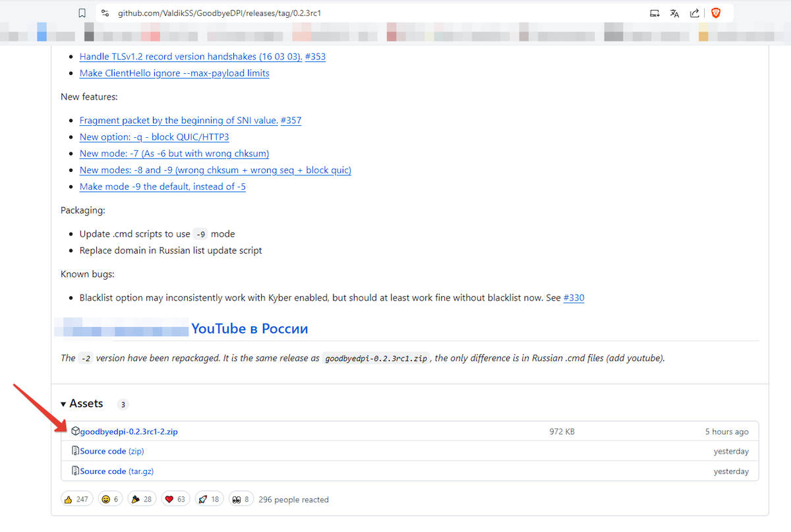This screenshot has height=532, width=791.
Task: Add the heart reaction (63)
Action: 175,499
